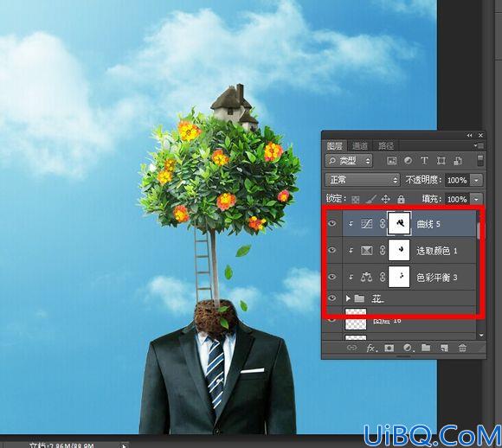This screenshot has width=502, height=448.
Task: Click the link layers icon
Action: tap(351, 348)
